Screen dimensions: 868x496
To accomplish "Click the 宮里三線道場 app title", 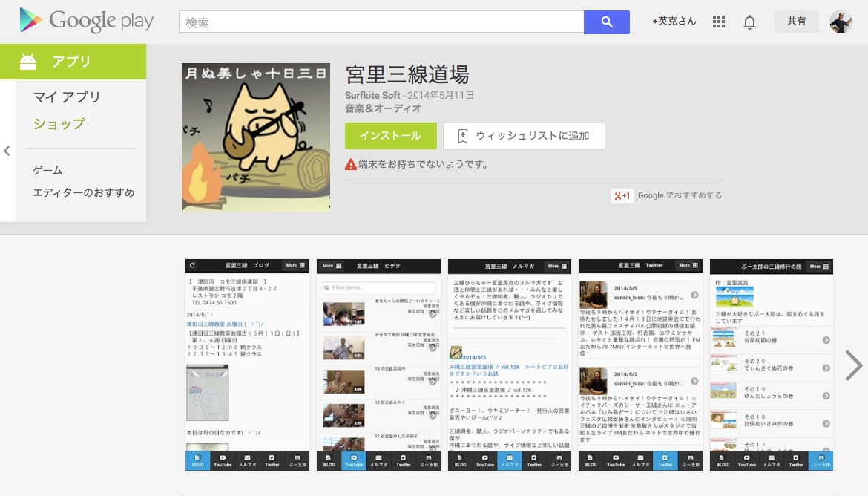I will [x=407, y=74].
